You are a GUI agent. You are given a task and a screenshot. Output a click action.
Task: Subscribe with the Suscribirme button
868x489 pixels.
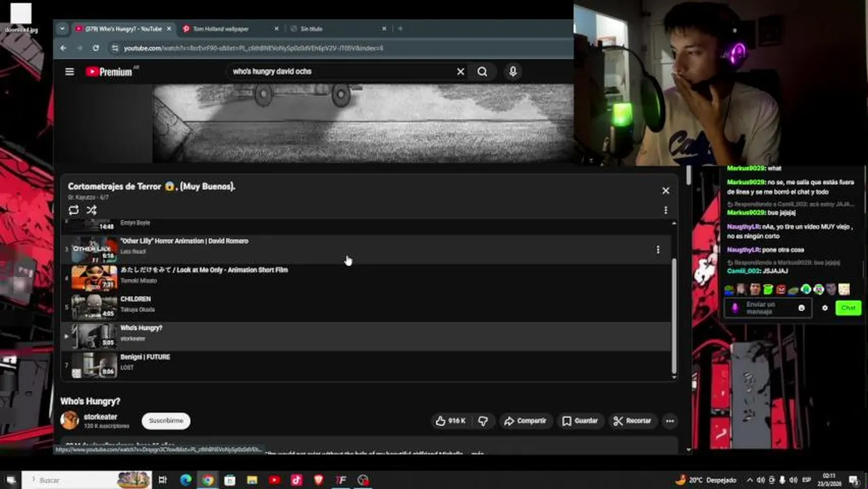click(166, 421)
